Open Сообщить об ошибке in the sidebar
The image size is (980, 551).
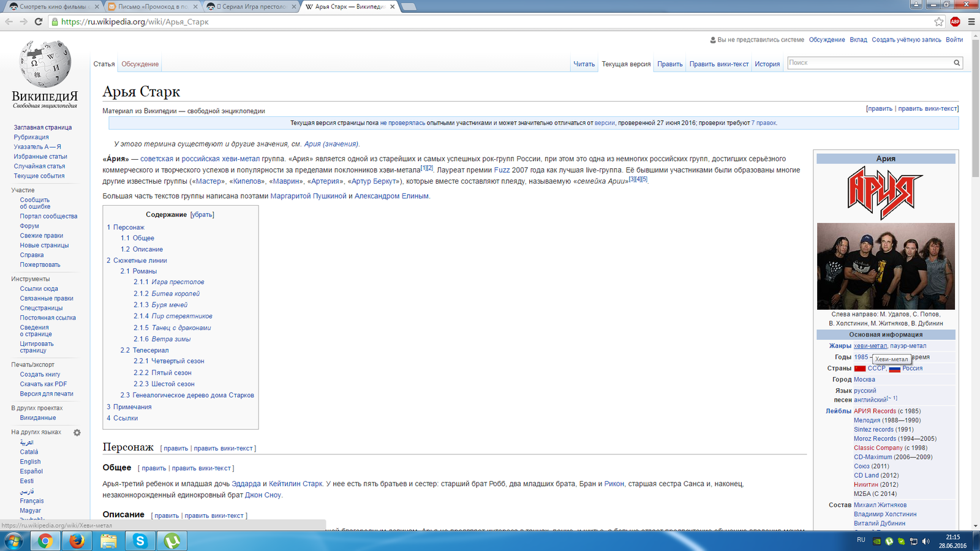[x=35, y=203]
